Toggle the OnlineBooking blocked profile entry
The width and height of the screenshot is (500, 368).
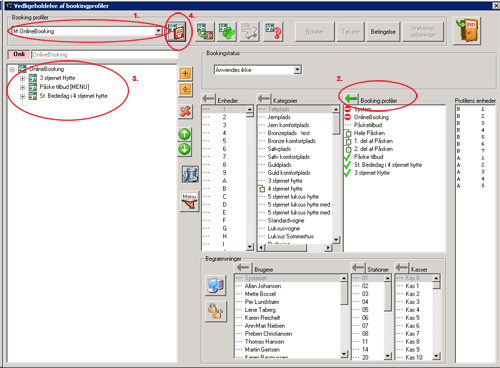pyautogui.click(x=347, y=117)
